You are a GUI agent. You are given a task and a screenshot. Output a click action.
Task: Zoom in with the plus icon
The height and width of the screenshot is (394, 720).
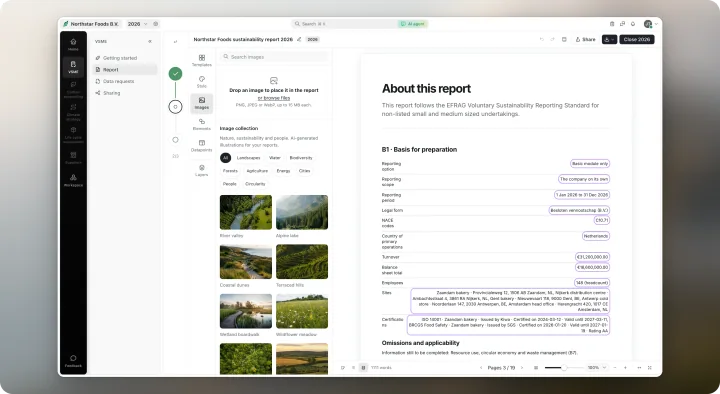point(625,368)
